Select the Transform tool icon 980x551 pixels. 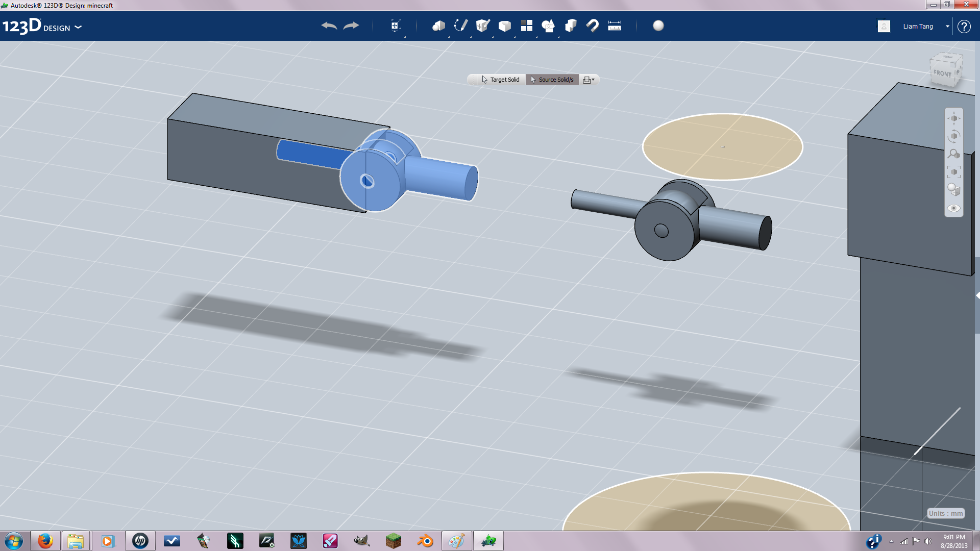[x=396, y=26]
